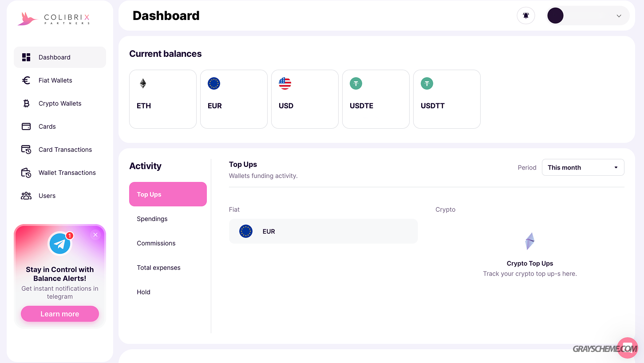The width and height of the screenshot is (644, 363).
Task: Expand the user account dropdown chevron
Action: 619,16
